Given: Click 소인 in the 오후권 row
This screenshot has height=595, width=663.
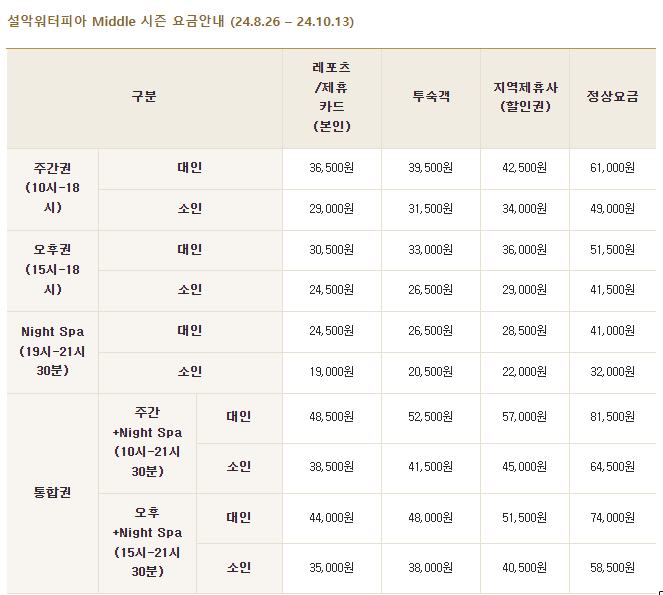Looking at the screenshot, I should click(190, 290).
